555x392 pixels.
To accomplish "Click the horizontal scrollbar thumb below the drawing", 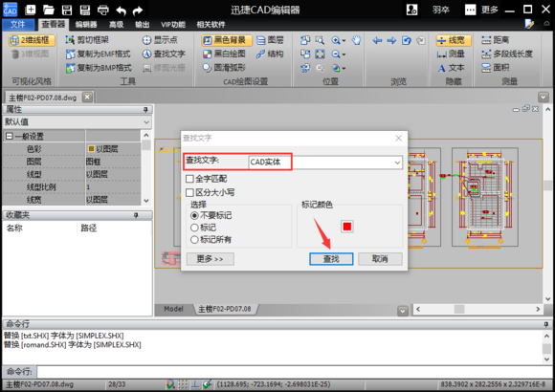I will pyautogui.click(x=459, y=309).
